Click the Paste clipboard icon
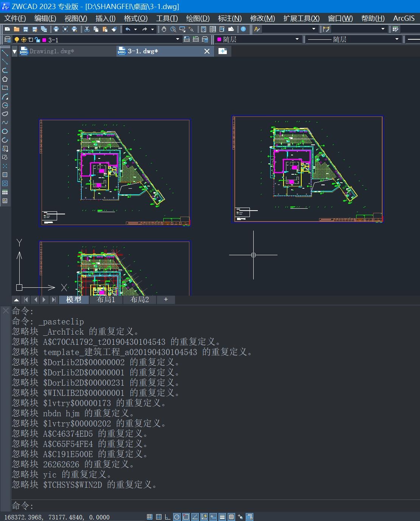The width and height of the screenshot is (420, 521). [105, 29]
